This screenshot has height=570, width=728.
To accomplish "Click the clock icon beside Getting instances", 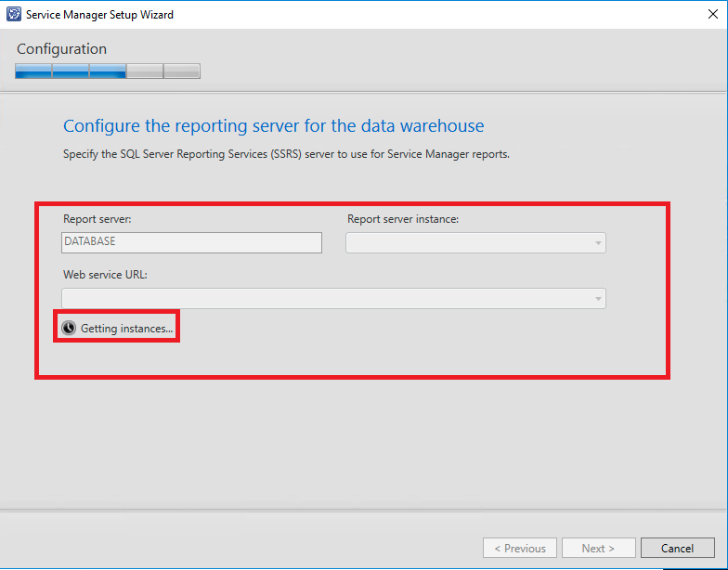I will click(x=69, y=328).
